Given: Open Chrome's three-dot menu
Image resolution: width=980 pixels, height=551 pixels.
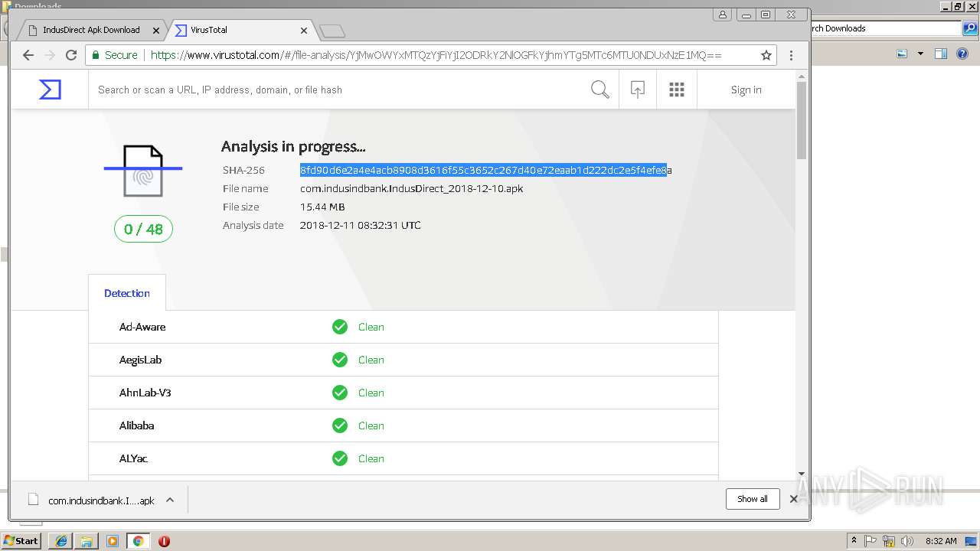Looking at the screenshot, I should coord(791,55).
